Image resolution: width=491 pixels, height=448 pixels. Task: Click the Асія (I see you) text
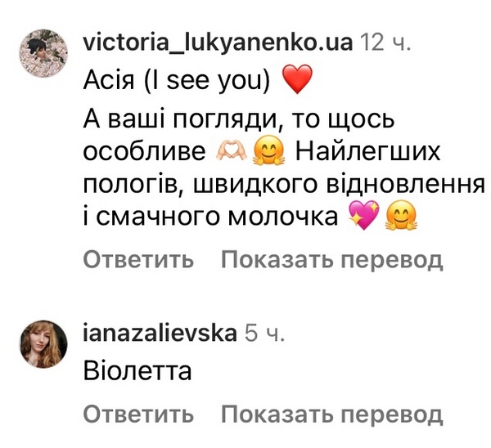[177, 80]
